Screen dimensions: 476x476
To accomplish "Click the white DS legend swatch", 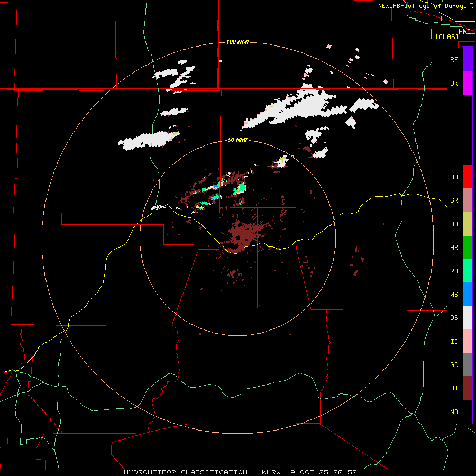I will tap(467, 317).
